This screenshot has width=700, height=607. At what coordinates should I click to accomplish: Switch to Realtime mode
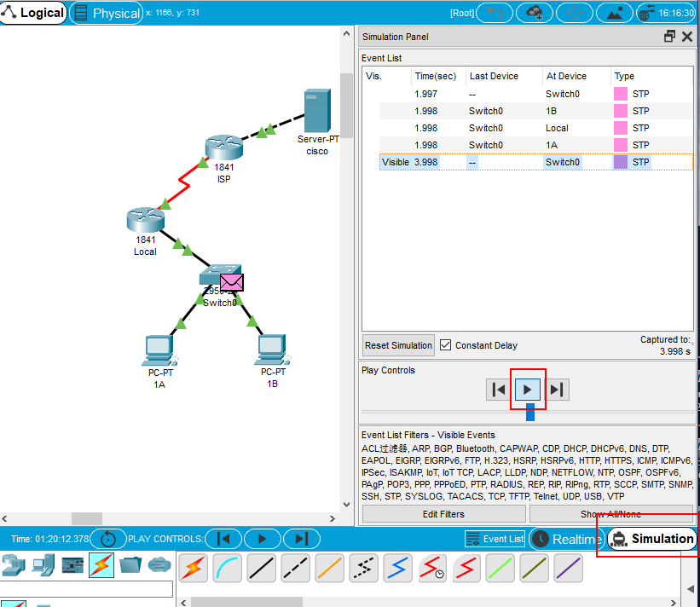pos(566,539)
